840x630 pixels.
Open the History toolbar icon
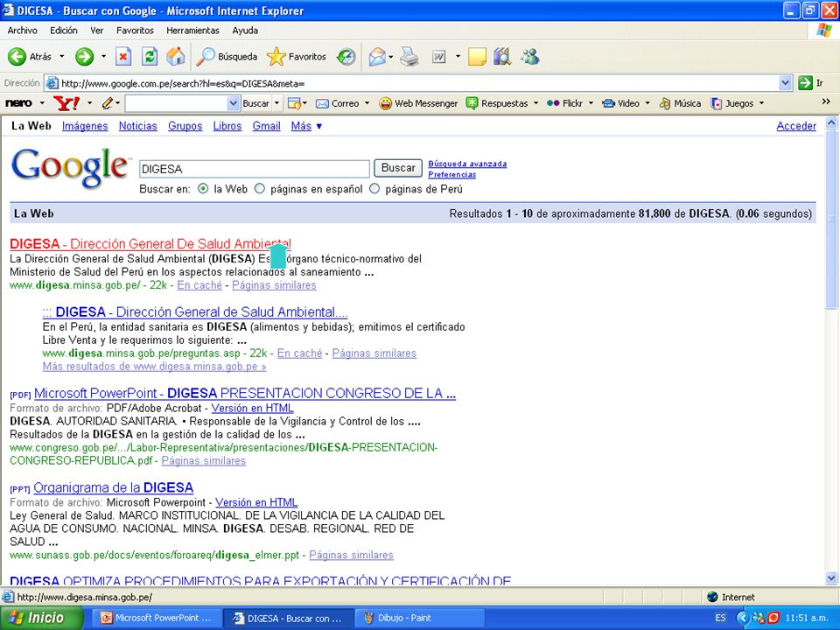tap(346, 56)
